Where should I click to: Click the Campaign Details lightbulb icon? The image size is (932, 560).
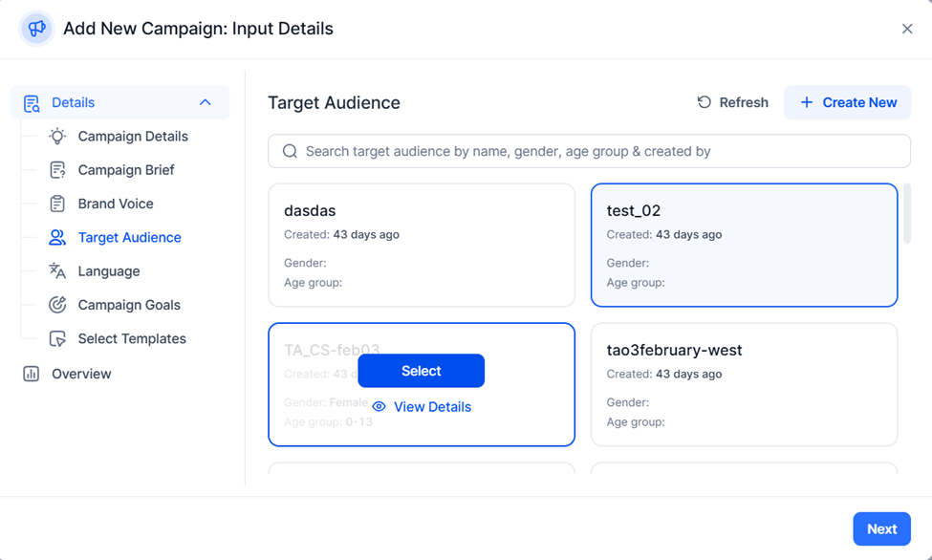(57, 136)
